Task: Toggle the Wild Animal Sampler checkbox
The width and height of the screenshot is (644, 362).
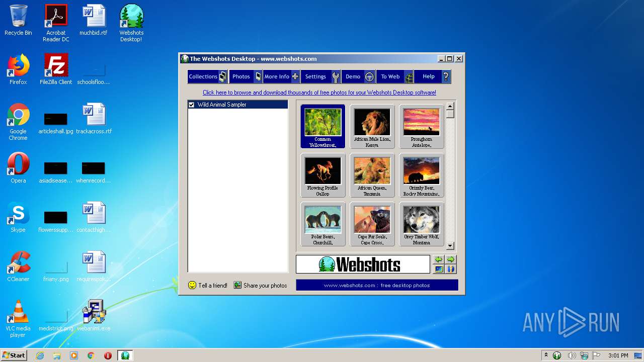Action: (191, 105)
